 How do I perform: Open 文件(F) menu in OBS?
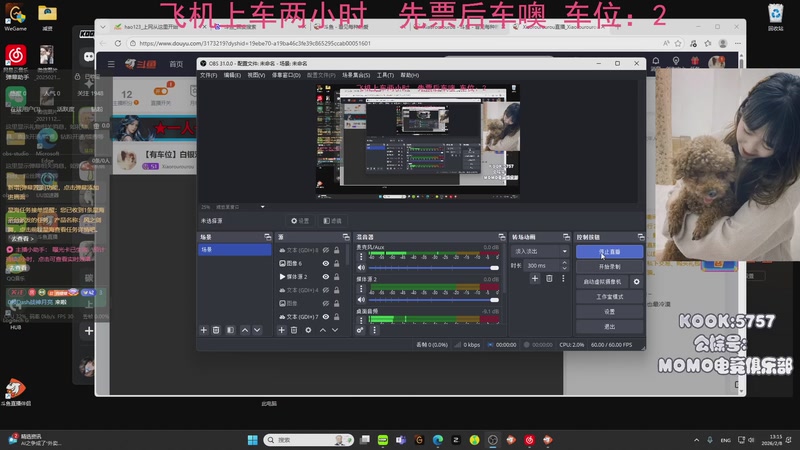(x=208, y=75)
